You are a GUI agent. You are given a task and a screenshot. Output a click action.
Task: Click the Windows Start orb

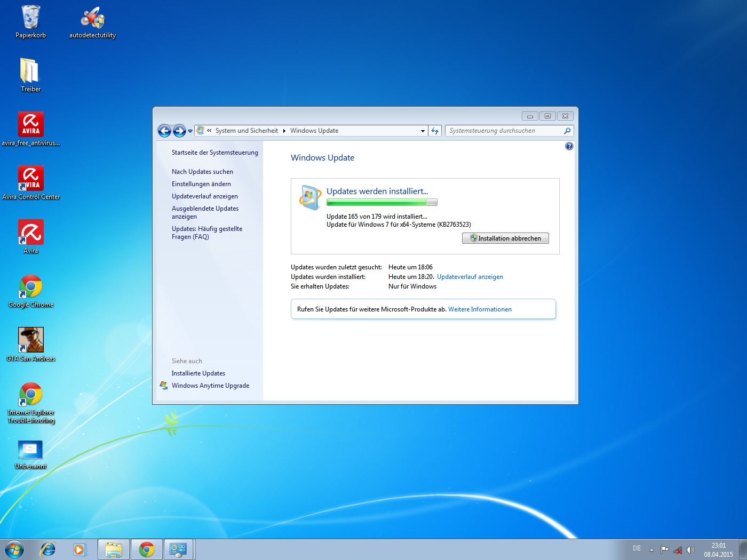14,549
